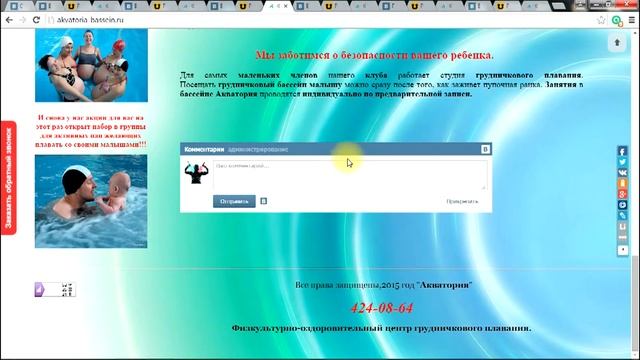
Task: Close the active browser tab
Action: pos(285,6)
